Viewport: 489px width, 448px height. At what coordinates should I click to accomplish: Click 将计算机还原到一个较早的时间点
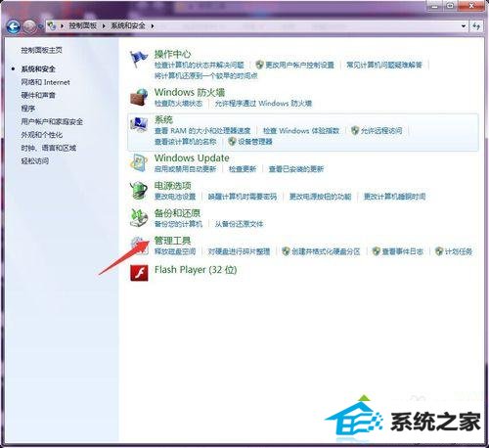206,76
